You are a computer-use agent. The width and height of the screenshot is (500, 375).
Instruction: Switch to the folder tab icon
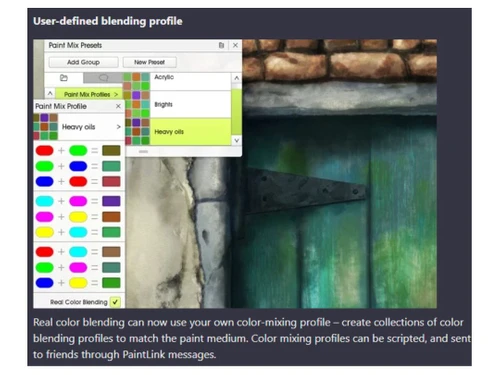click(64, 78)
